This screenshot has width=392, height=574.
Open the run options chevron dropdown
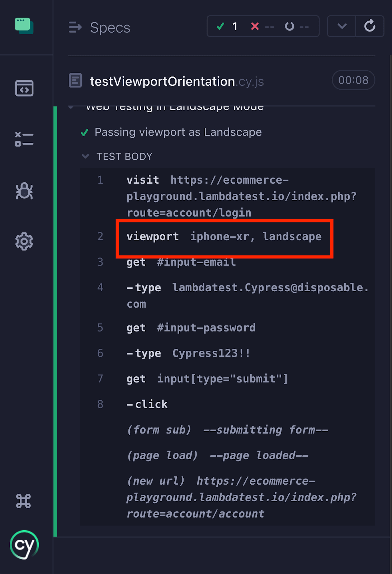(342, 26)
